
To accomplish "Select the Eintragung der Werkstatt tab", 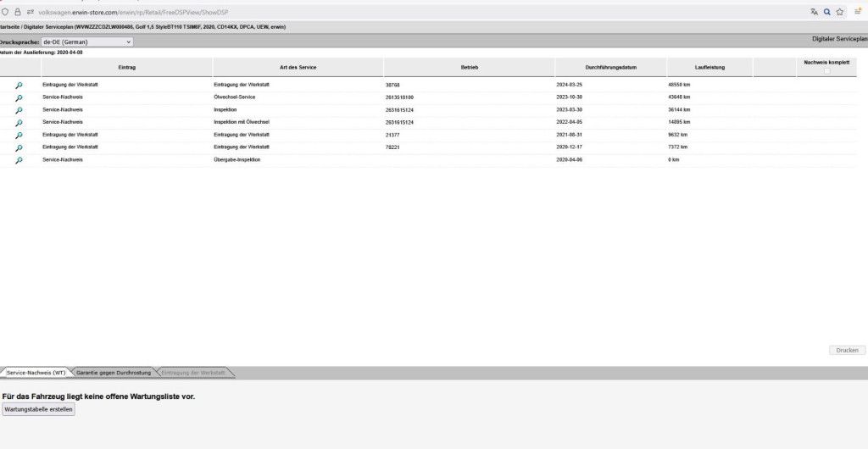I will tap(193, 373).
